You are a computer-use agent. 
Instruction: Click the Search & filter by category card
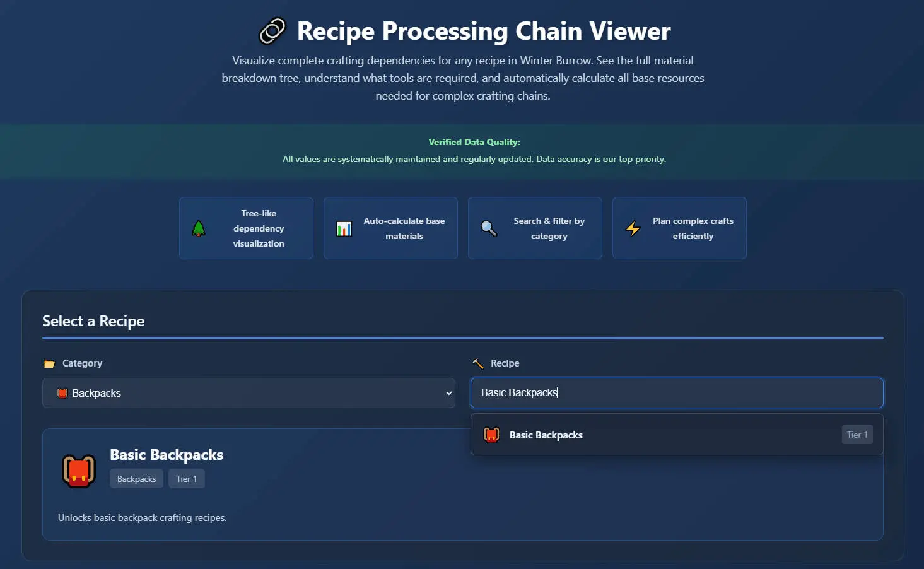[535, 228]
